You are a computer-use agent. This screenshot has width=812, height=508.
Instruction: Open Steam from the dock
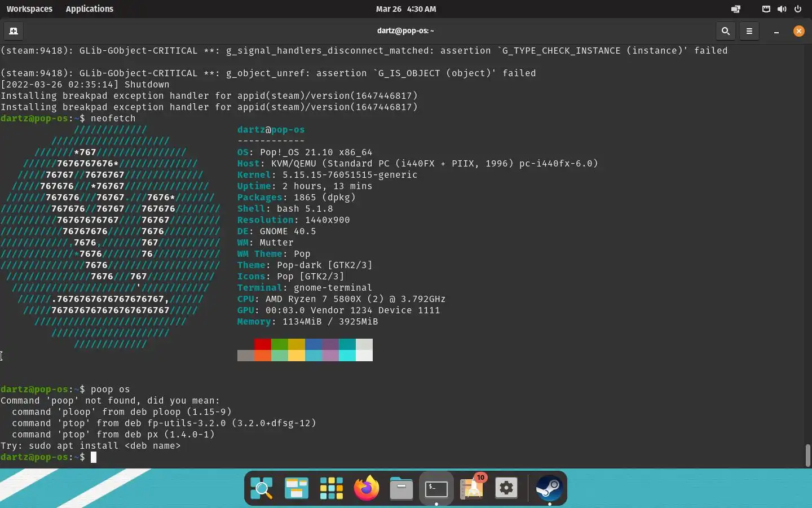click(549, 488)
